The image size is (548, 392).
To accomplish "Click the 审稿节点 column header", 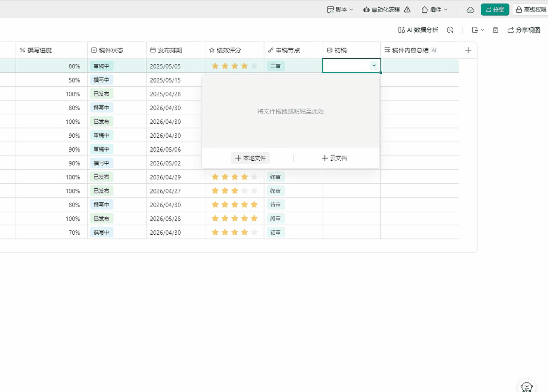I will pyautogui.click(x=286, y=50).
